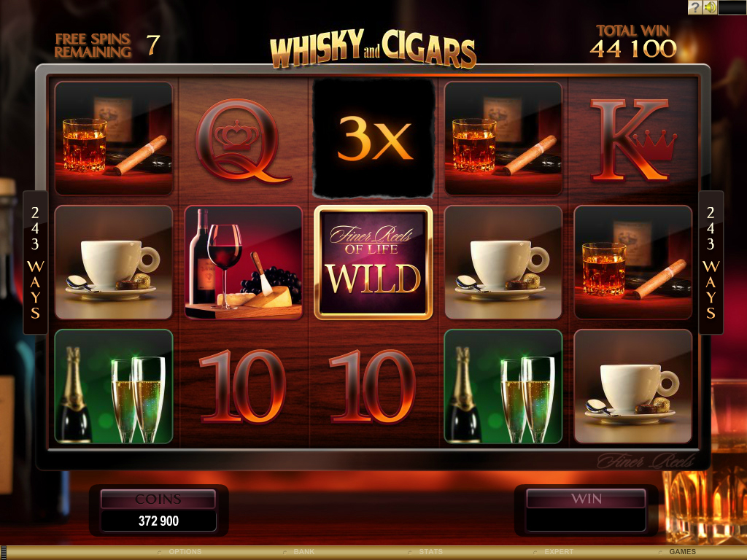Click the help question mark icon
Viewport: 747px width, 560px height.
pos(695,7)
